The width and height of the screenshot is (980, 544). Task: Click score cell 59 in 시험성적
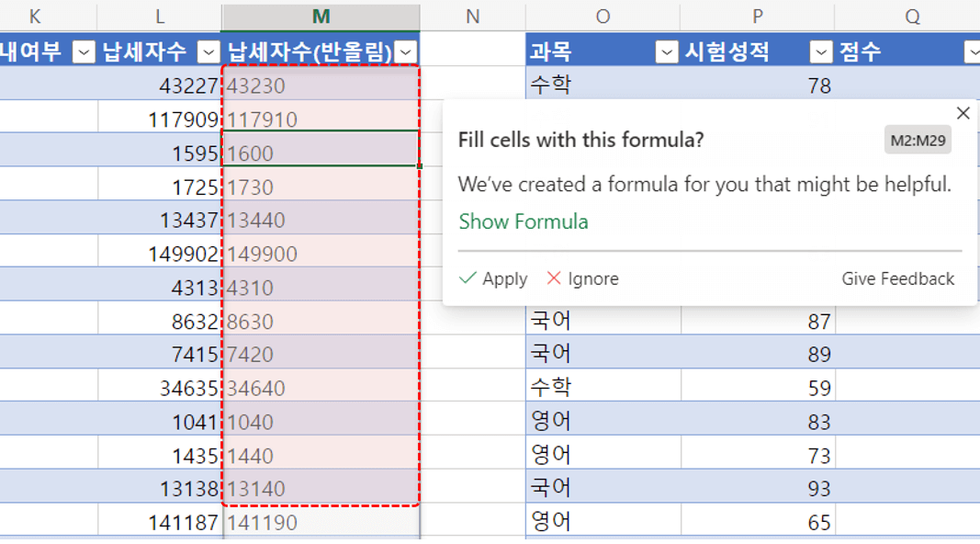pyautogui.click(x=758, y=386)
